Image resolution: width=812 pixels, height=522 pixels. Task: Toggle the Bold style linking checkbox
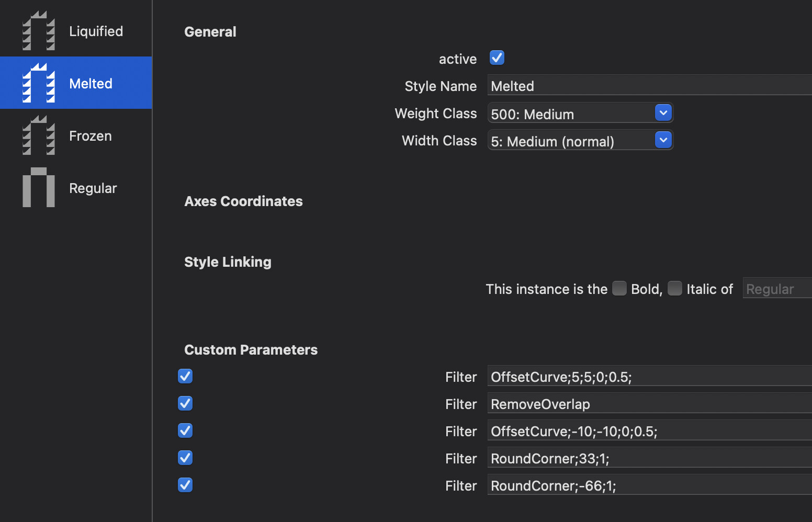coord(619,288)
